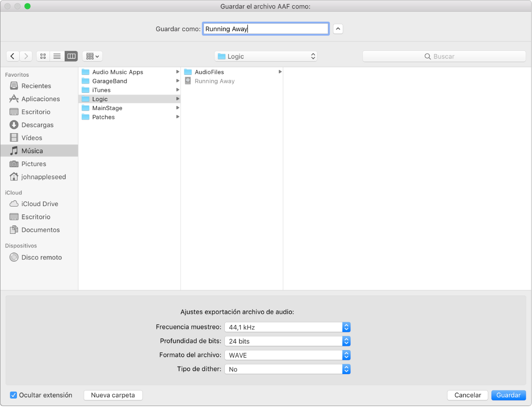Open the AudioFiles folder
This screenshot has height=407, width=532.
point(209,72)
